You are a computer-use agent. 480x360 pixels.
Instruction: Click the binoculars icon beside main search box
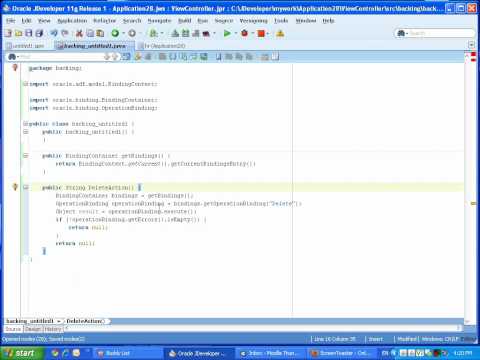(x=401, y=33)
